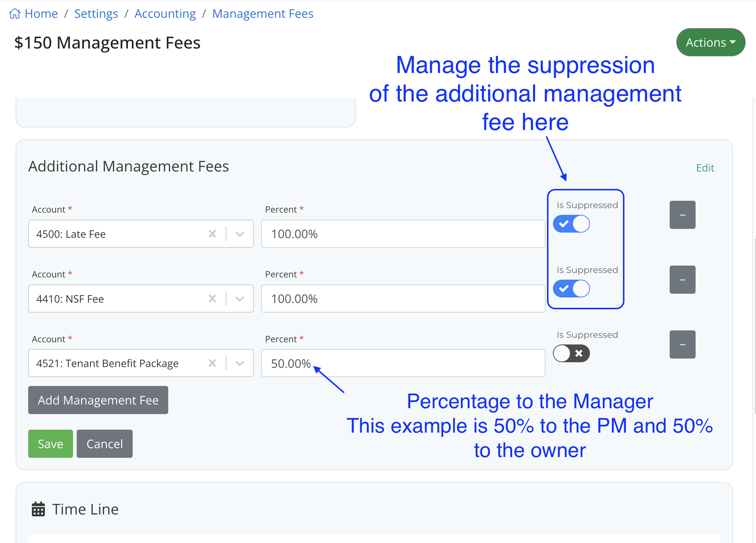Click the Add Management Fee button
The width and height of the screenshot is (756, 543).
click(x=98, y=400)
